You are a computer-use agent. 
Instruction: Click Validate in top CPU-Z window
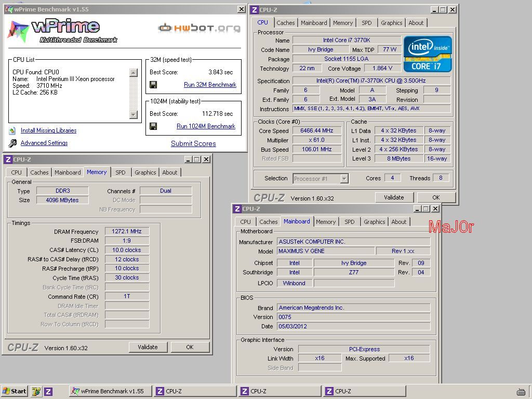(x=394, y=197)
